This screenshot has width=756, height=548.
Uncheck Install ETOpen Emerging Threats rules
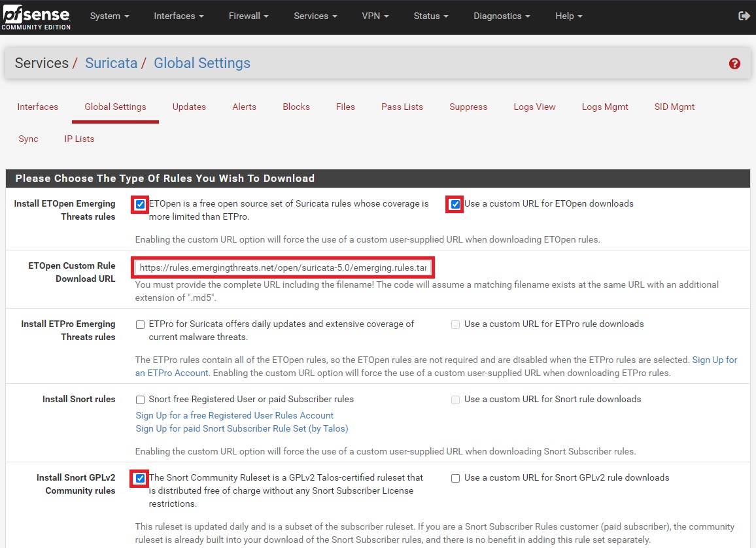pyautogui.click(x=140, y=204)
